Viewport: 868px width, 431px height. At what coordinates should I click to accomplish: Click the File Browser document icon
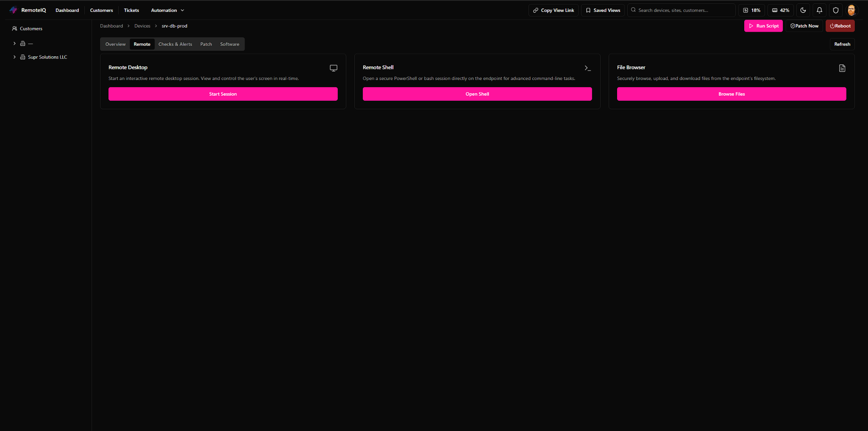(842, 68)
